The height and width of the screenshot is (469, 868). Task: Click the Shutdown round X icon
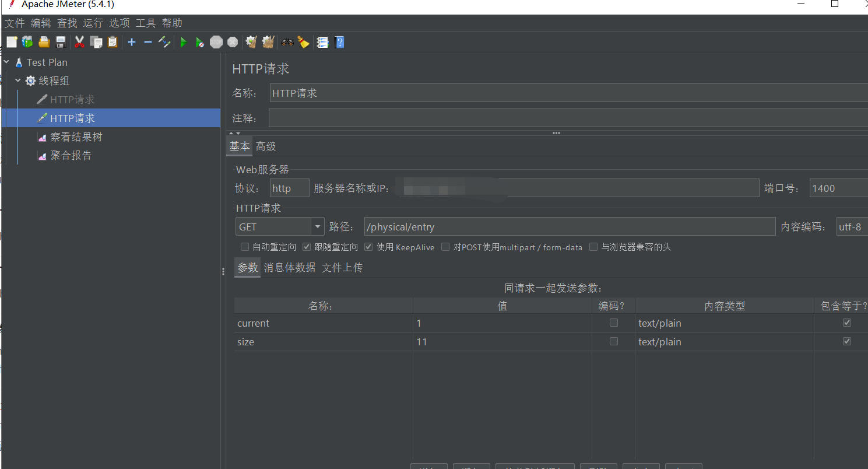point(233,42)
